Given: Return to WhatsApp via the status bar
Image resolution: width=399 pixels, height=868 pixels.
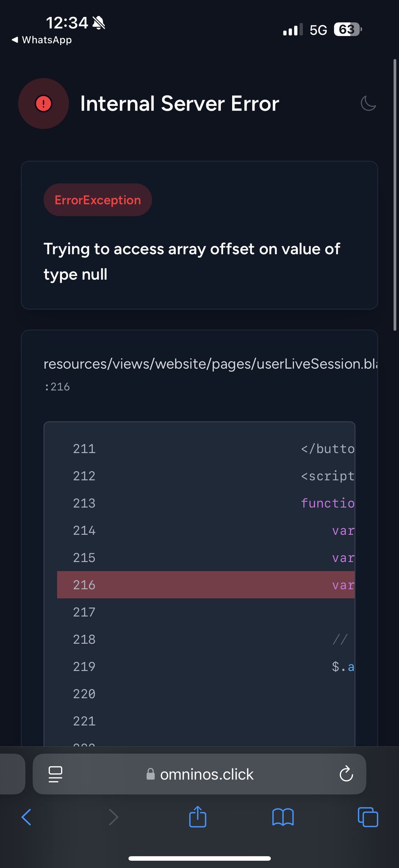Looking at the screenshot, I should (42, 40).
